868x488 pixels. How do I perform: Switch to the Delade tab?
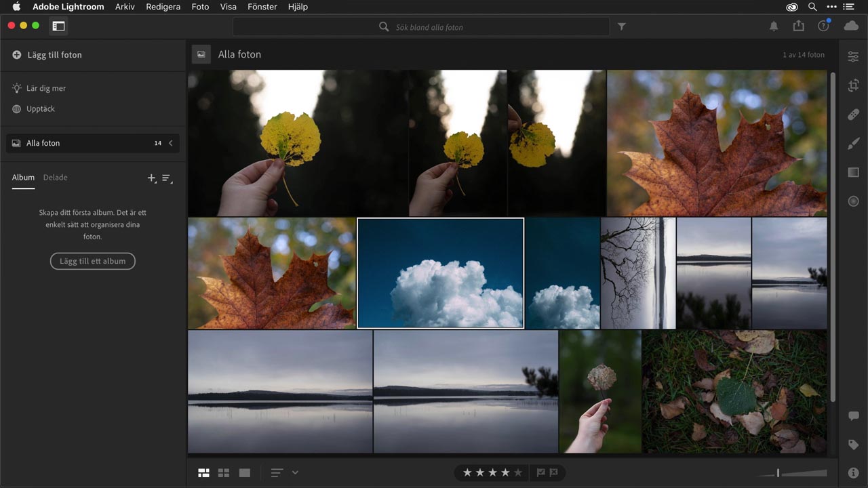point(55,178)
